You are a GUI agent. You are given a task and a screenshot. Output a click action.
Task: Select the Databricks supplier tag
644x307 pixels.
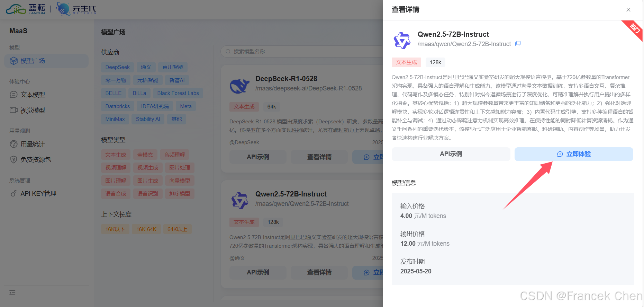(117, 106)
